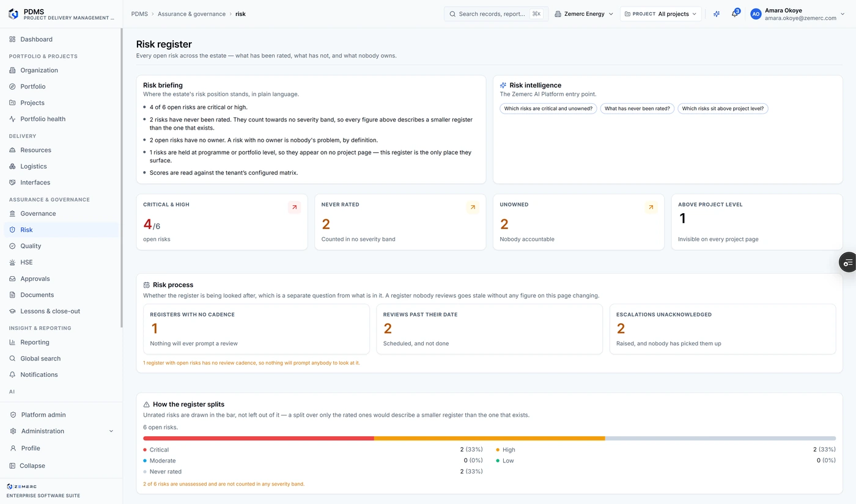Click the PDMS breadcrumb link
Screen dimensions: 856x504
click(x=139, y=13)
